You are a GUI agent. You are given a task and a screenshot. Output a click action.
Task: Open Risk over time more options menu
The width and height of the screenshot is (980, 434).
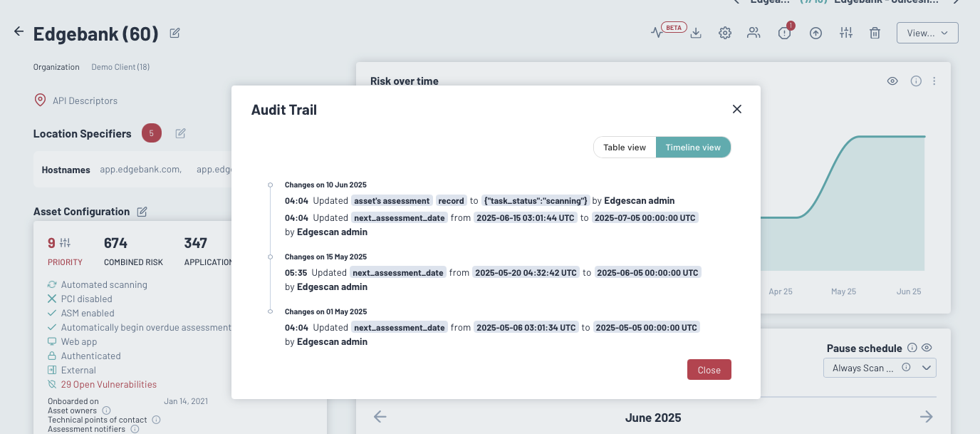click(x=934, y=81)
